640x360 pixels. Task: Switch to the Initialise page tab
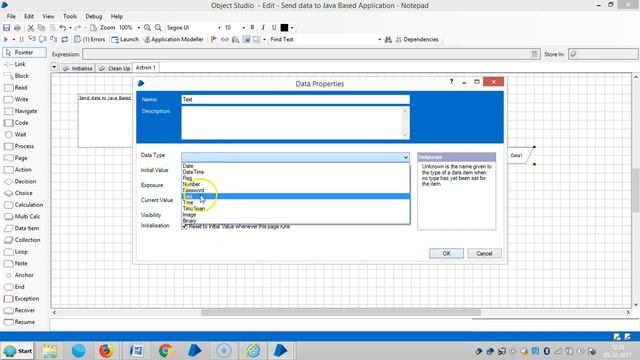78,68
